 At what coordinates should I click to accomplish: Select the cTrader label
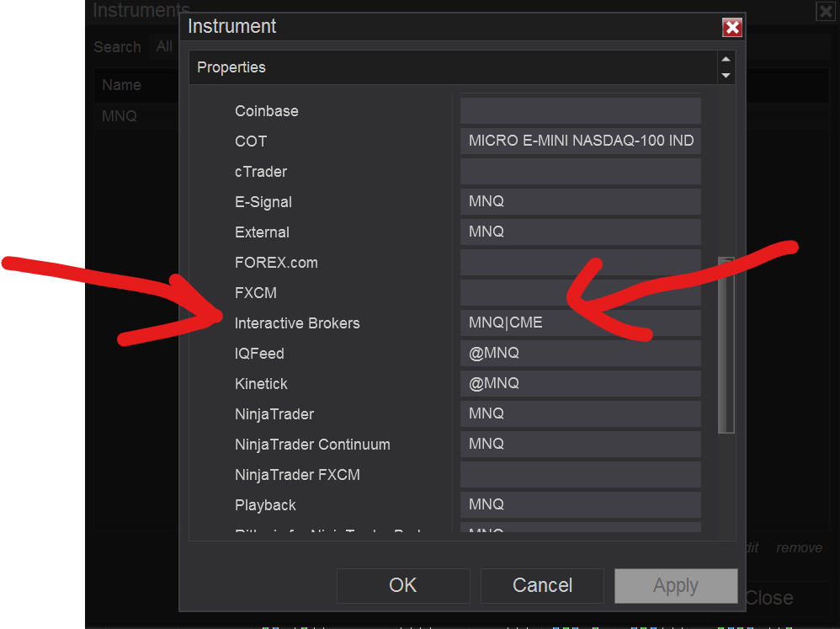tap(261, 172)
